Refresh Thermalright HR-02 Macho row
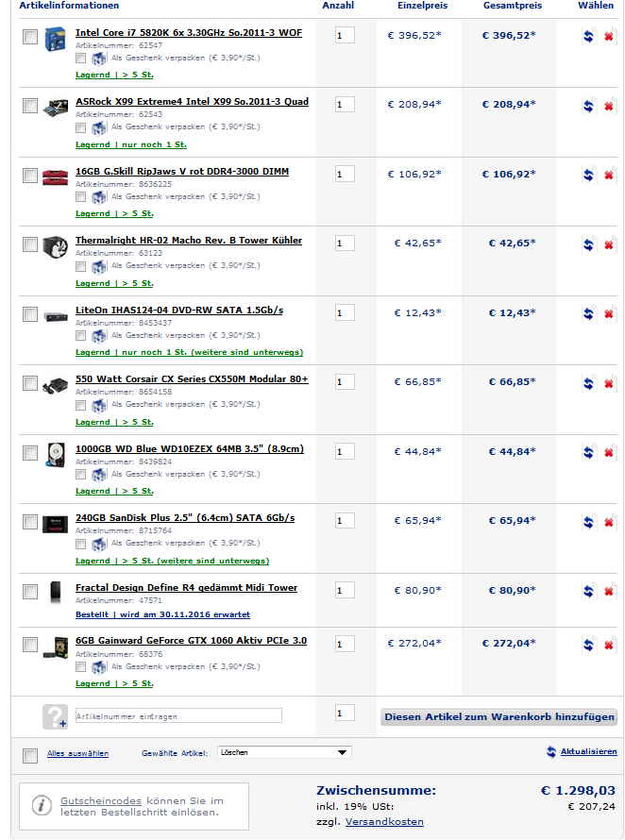The height and width of the screenshot is (840, 625). coord(588,244)
